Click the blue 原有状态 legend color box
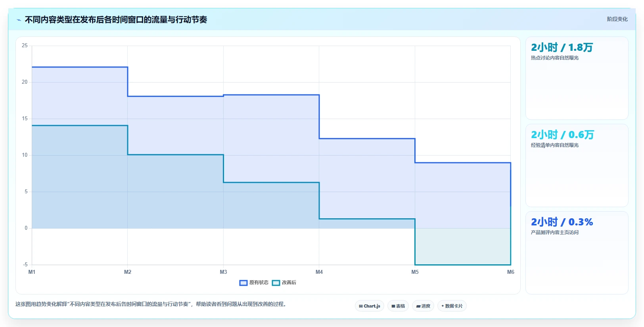This screenshot has height=327, width=644. tap(243, 283)
